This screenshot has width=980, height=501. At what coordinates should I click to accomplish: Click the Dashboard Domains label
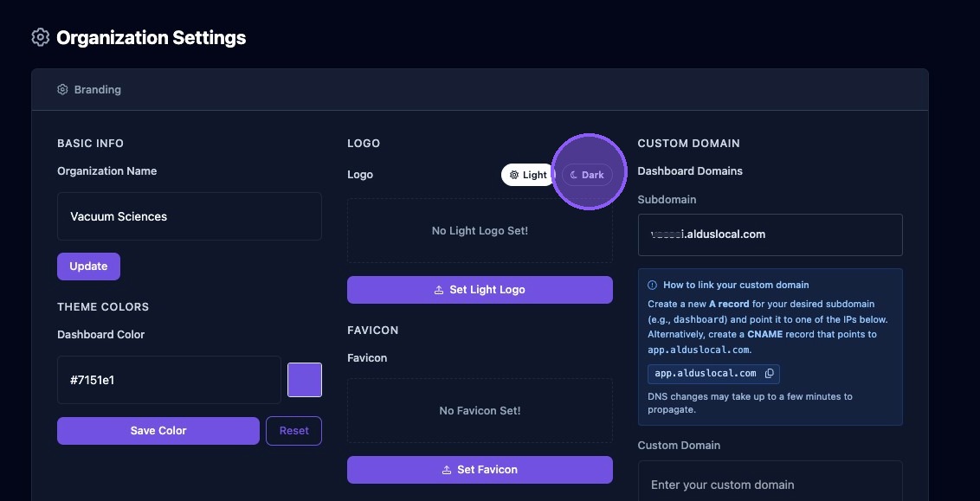[x=690, y=170]
